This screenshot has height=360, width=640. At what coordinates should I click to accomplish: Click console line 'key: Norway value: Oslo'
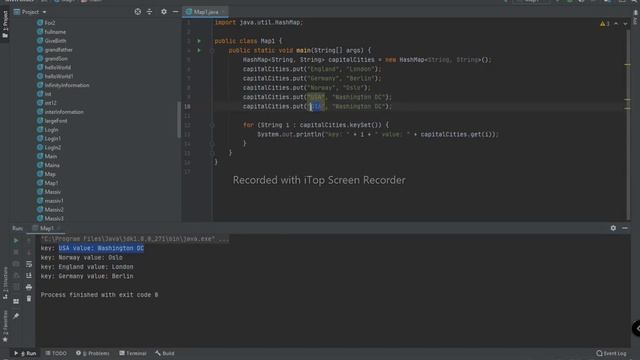click(x=82, y=258)
